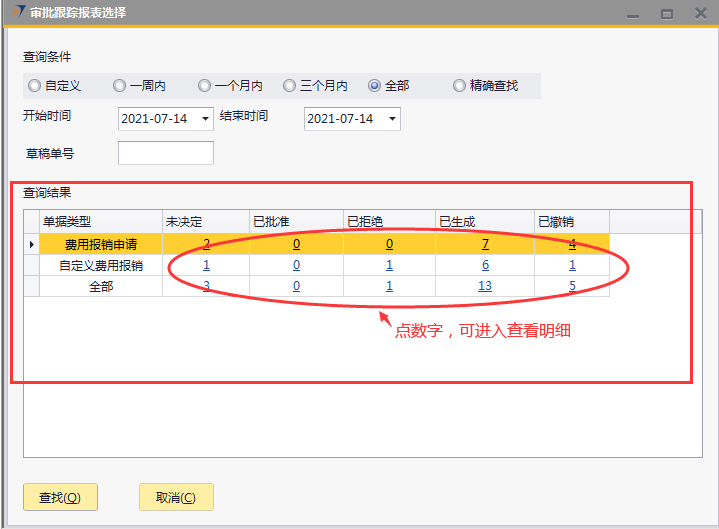
Task: Close the approval tracking dialog
Action: tap(700, 14)
